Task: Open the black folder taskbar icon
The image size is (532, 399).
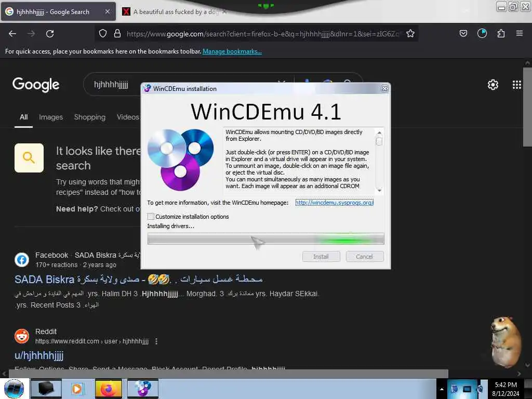Action: tap(46, 389)
